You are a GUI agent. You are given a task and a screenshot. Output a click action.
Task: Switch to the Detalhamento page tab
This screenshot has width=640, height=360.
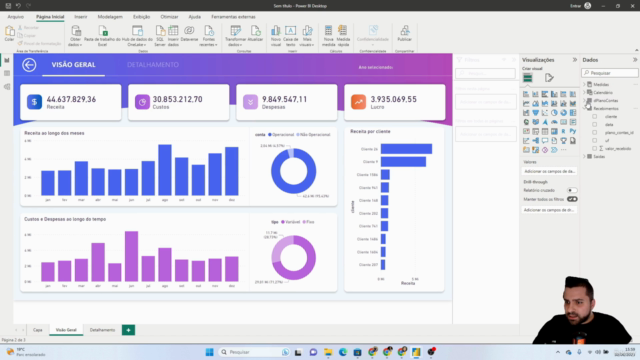(102, 330)
